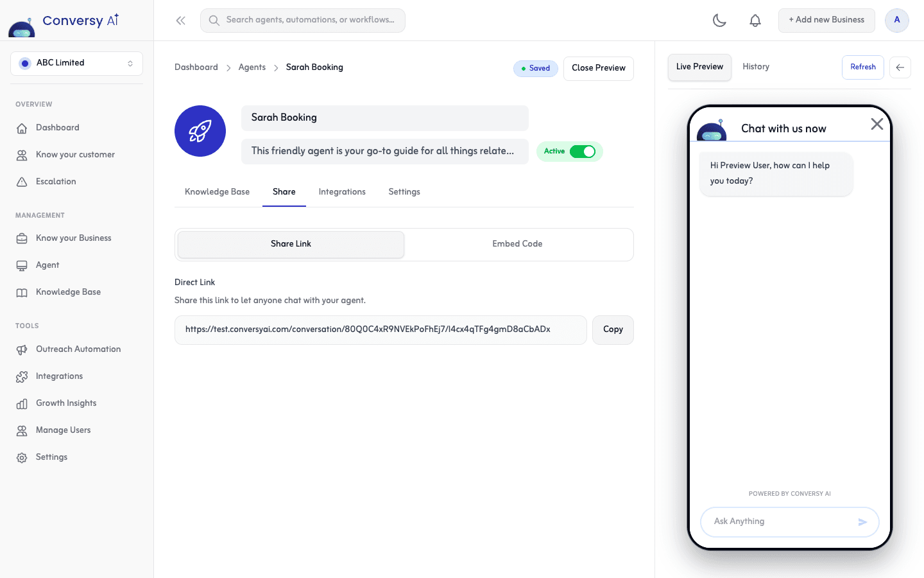Open notifications bell icon
The width and height of the screenshot is (924, 578).
click(x=755, y=21)
